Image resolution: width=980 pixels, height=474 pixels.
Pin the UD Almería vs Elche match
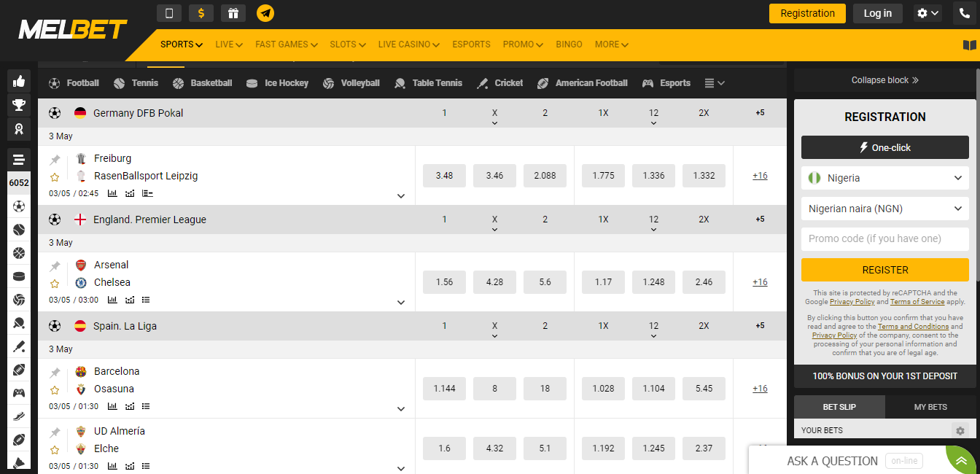click(x=55, y=432)
